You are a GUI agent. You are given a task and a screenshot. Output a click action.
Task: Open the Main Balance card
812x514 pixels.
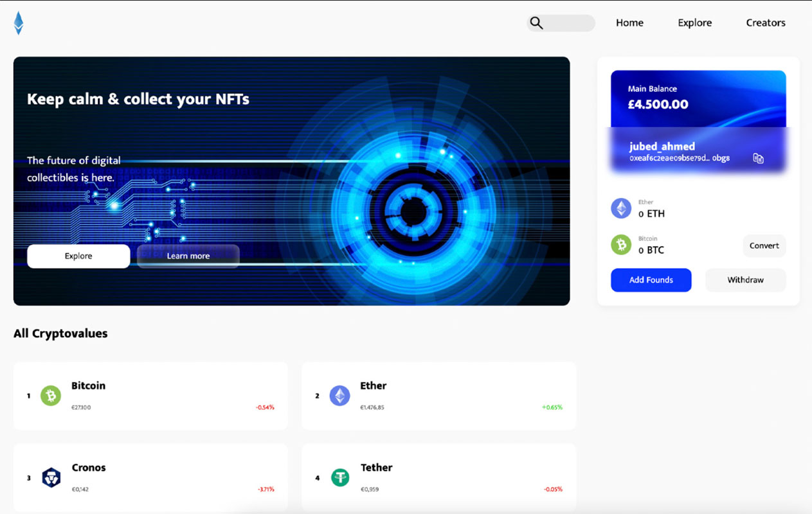(698, 98)
